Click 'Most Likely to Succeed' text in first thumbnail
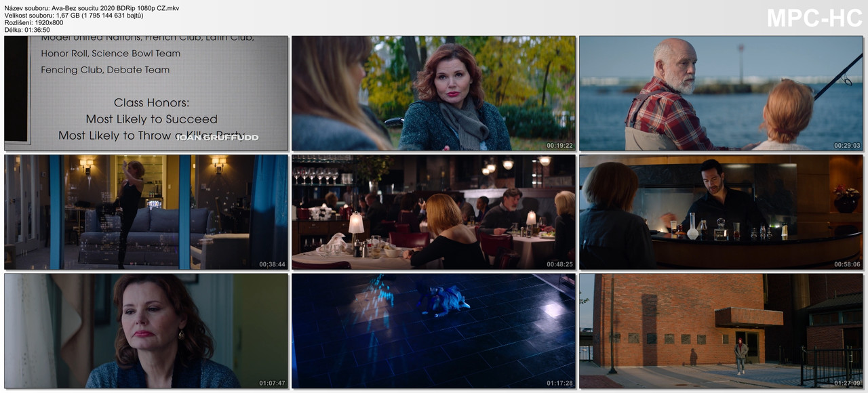The image size is (868, 393). pos(152,119)
